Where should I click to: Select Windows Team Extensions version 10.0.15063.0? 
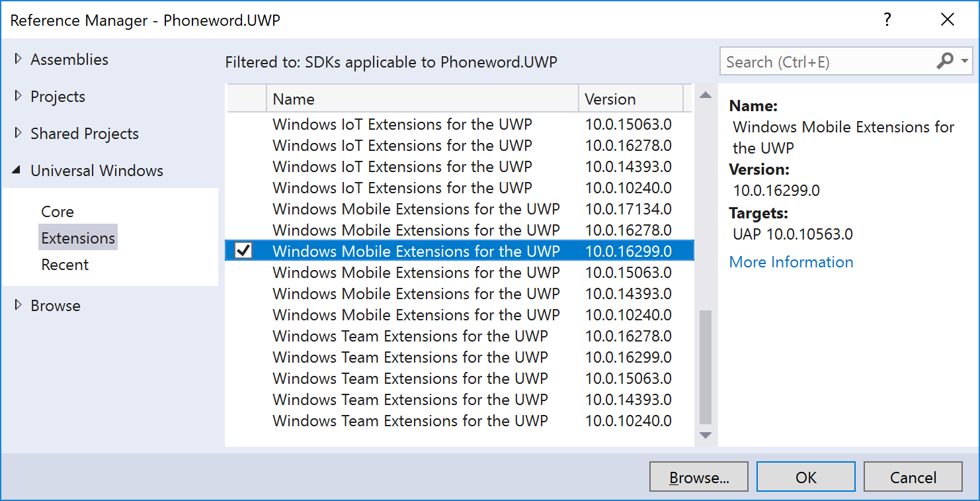[x=459, y=378]
